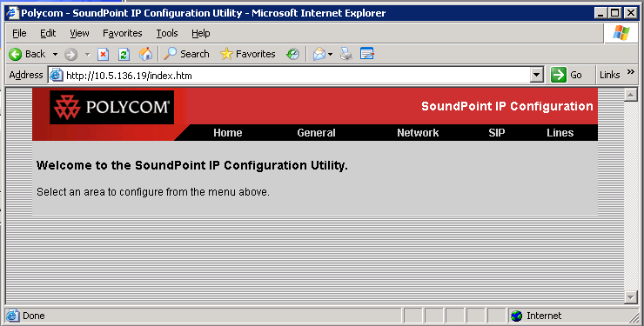Open the Home navigation link
Image resolution: width=644 pixels, height=326 pixels.
point(227,133)
